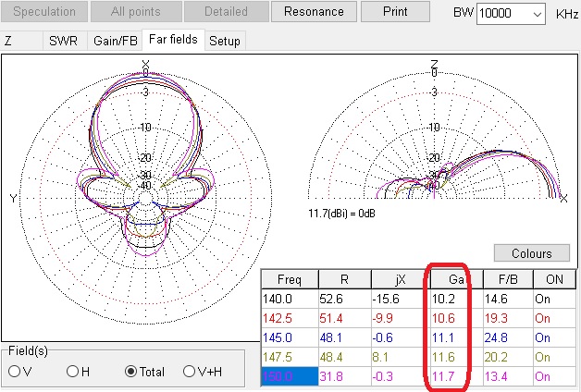Viewport: 581px width, 392px height.
Task: Click the All points button
Action: coord(136,12)
